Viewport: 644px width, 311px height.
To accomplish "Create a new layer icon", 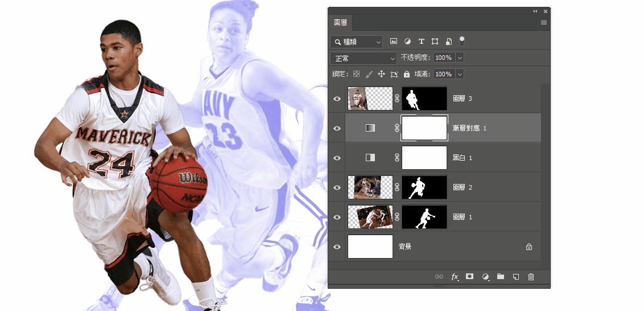I will coord(516,276).
